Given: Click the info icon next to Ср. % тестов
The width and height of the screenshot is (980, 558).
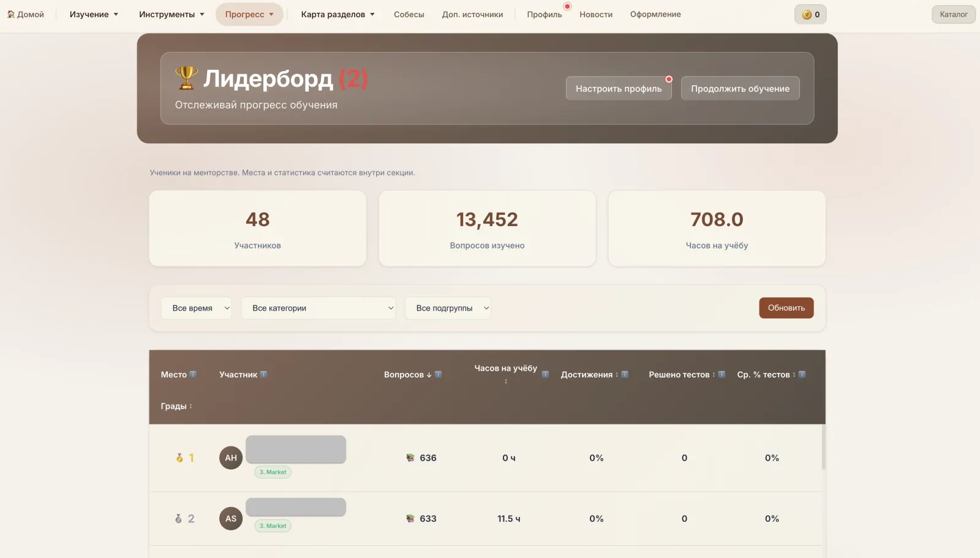Looking at the screenshot, I should pos(802,374).
